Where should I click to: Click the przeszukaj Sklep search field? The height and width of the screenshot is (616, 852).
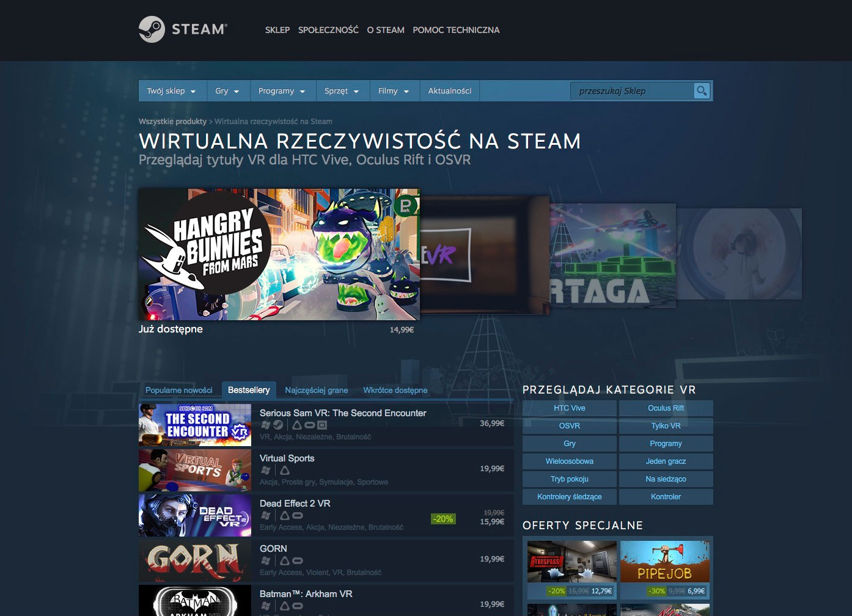pos(633,91)
